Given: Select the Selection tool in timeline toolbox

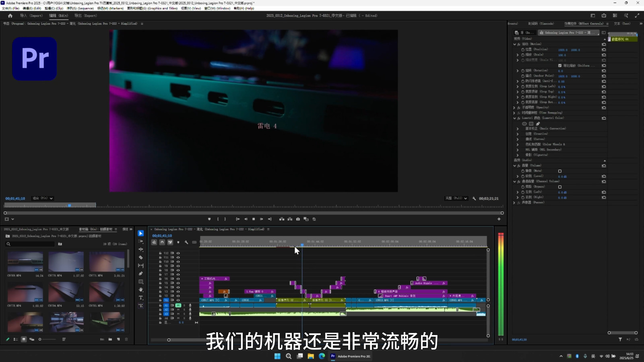Looking at the screenshot, I should tap(140, 233).
